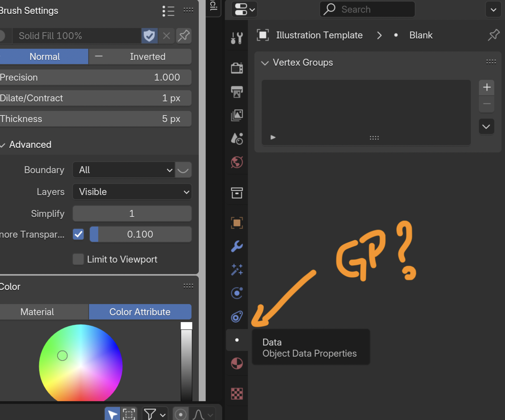Expand the vertex group list filter triangle
The width and height of the screenshot is (505, 420).
273,137
